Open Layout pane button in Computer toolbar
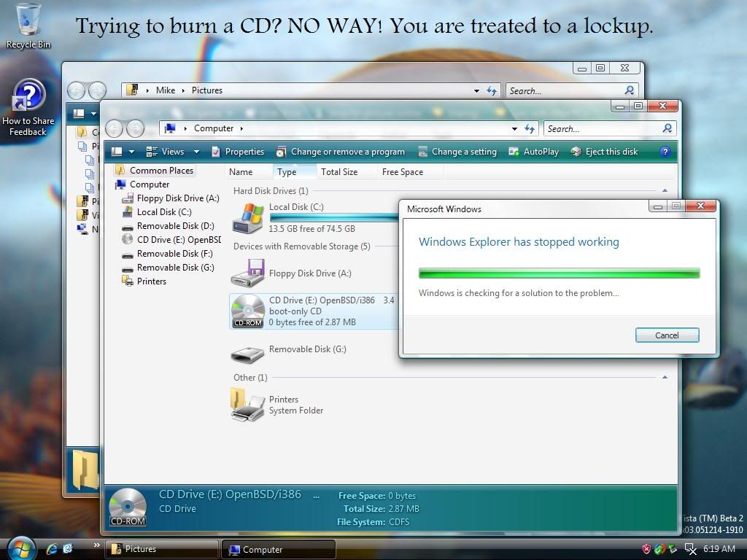This screenshot has width=747, height=560. 117,152
